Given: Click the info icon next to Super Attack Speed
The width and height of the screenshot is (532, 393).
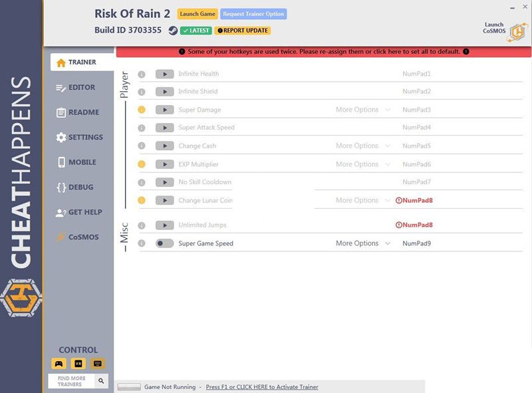Looking at the screenshot, I should 142,128.
